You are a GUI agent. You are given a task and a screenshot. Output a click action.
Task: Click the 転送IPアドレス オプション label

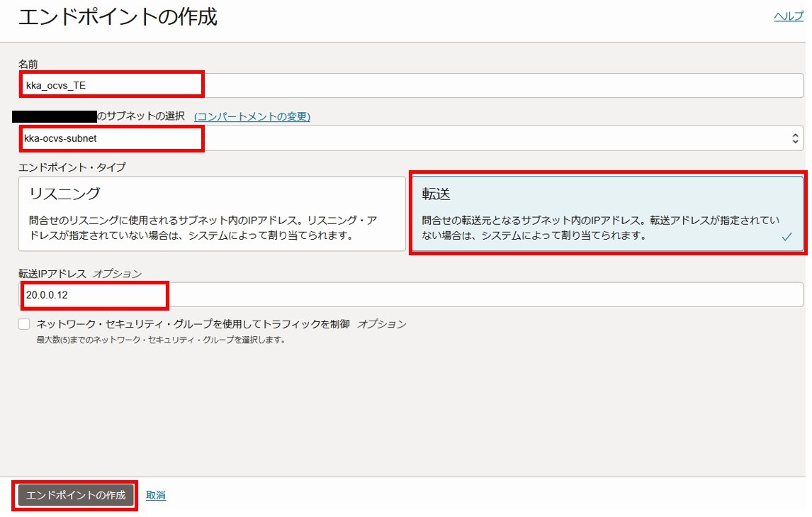[80, 274]
